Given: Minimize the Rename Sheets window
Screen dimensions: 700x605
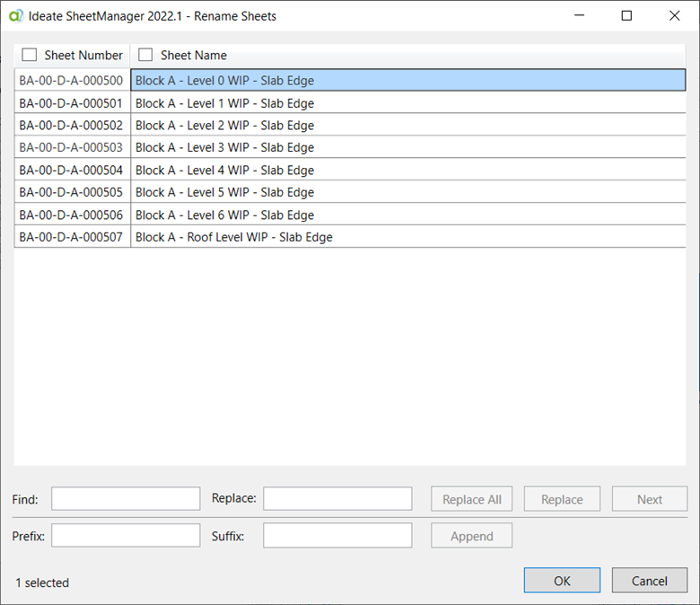Looking at the screenshot, I should [x=580, y=15].
